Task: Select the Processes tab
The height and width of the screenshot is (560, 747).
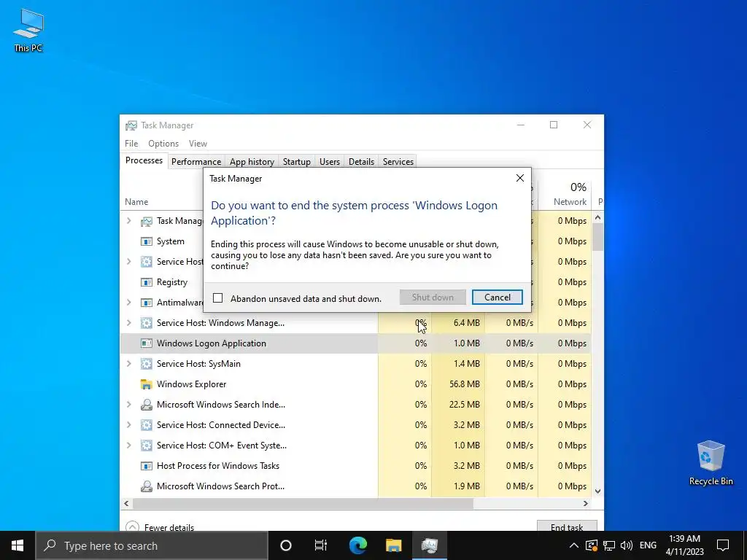Action: point(144,160)
